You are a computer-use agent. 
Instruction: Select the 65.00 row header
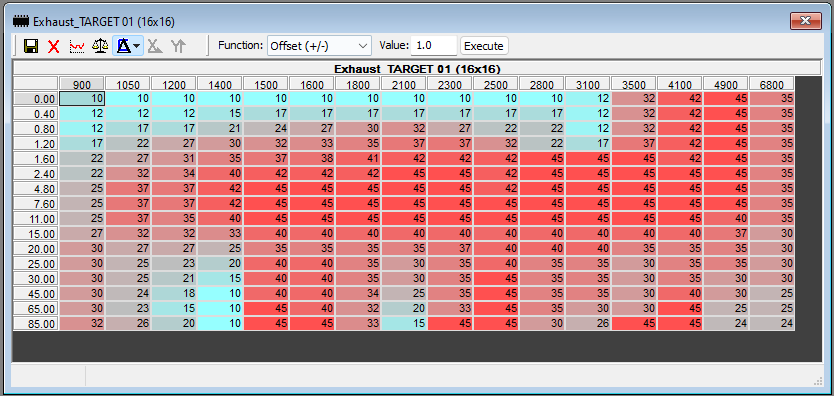point(36,308)
